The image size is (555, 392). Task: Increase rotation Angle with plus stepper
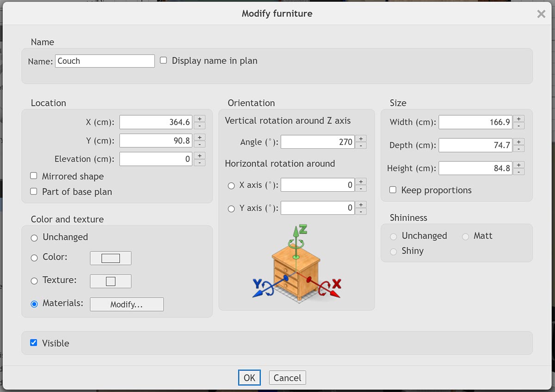point(361,139)
